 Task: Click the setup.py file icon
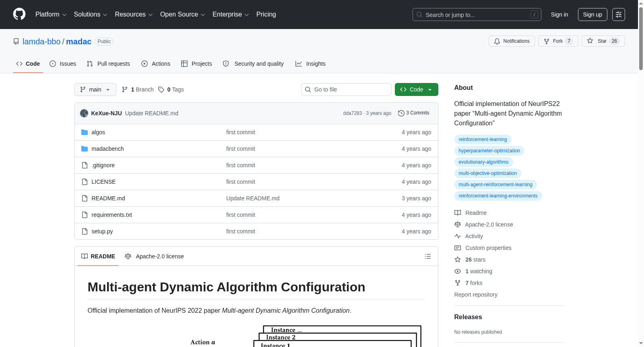[x=85, y=231]
